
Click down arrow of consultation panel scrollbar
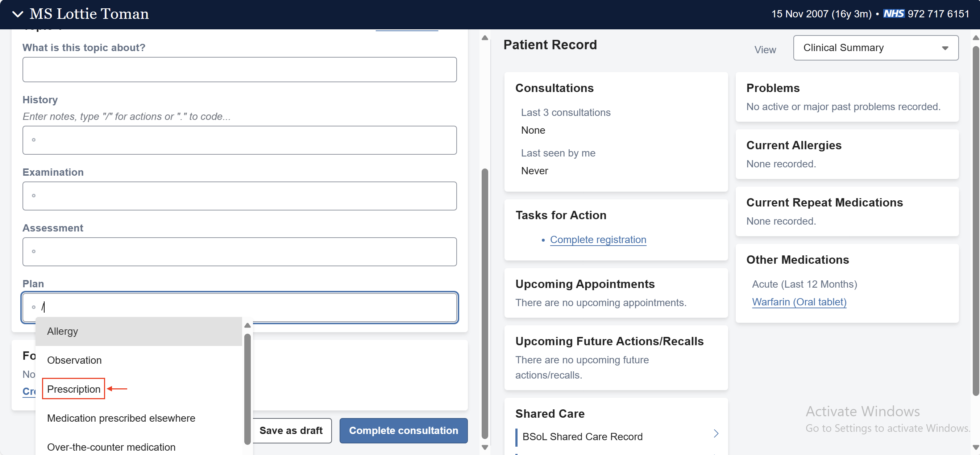pos(485,447)
